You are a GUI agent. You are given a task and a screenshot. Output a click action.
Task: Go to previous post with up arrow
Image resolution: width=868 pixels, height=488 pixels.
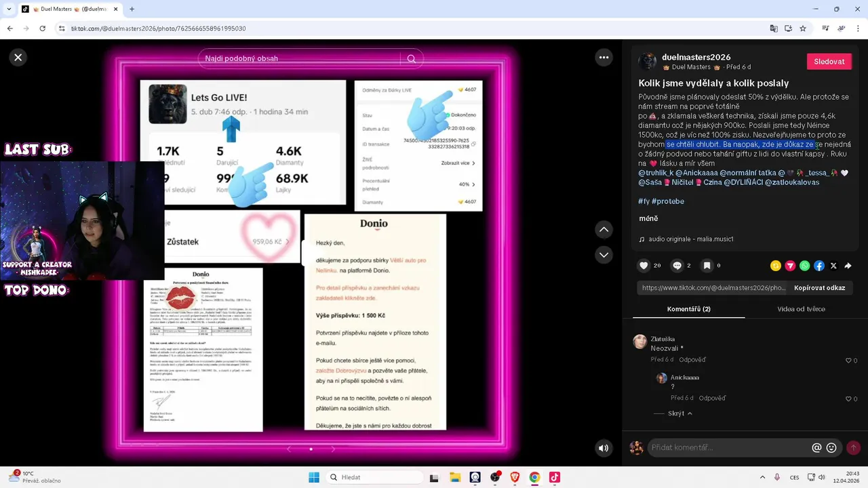(604, 230)
